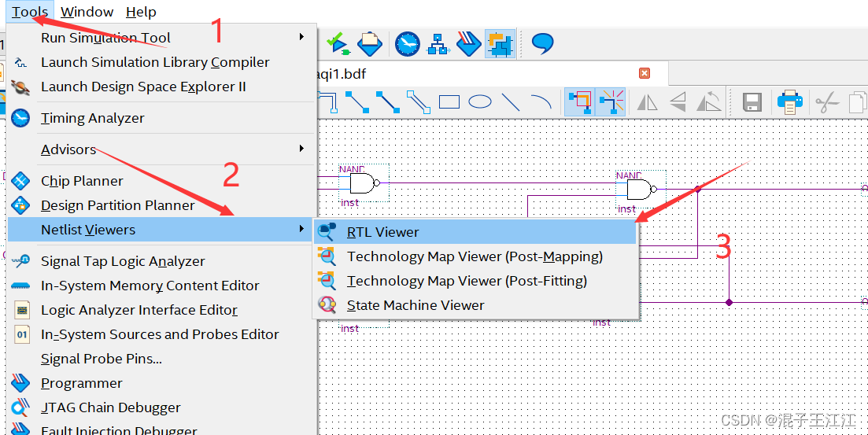
Task: Select the Oval drawing tool
Action: tap(480, 101)
